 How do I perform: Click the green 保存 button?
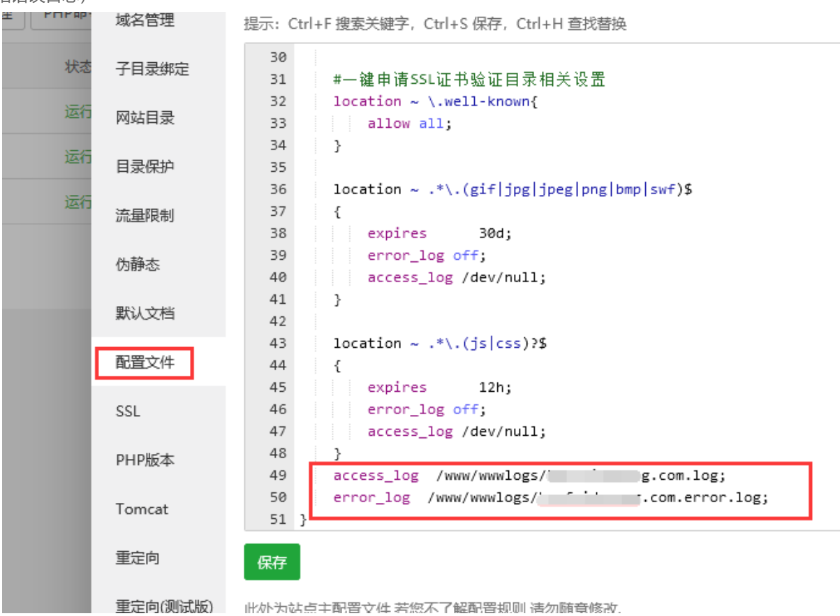(x=272, y=562)
